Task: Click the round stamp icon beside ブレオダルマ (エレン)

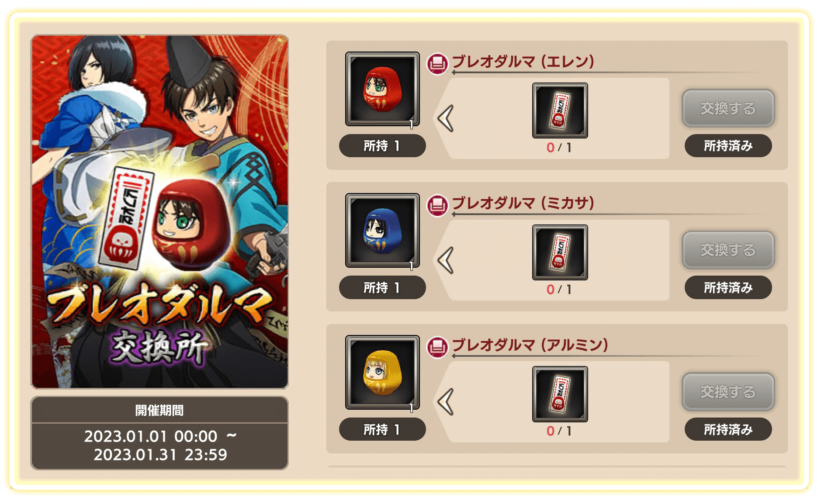Action: tap(437, 64)
